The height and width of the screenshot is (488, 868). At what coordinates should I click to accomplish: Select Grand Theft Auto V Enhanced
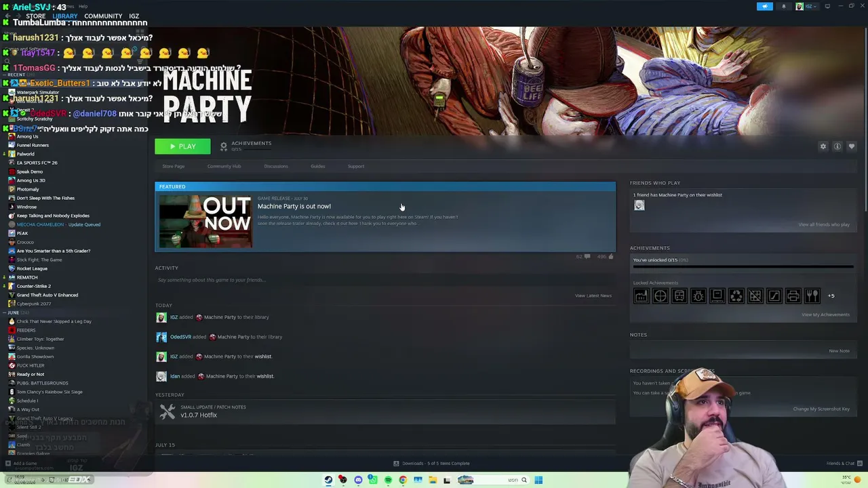click(x=47, y=295)
